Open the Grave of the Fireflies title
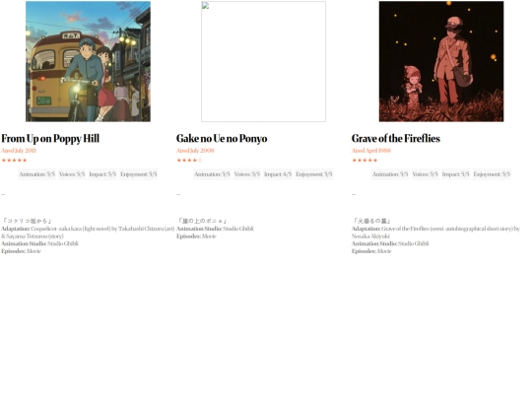Image resolution: width=532 pixels, height=399 pixels. (396, 139)
